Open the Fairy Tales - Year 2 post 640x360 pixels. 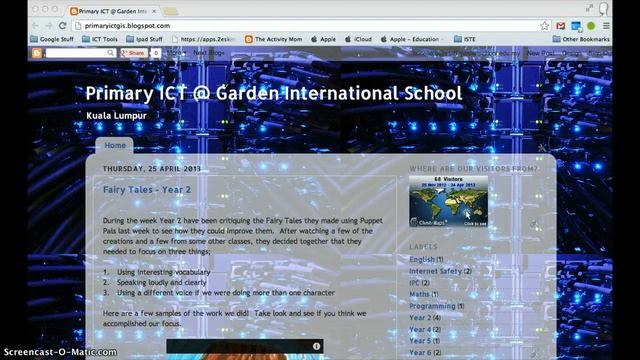[147, 190]
